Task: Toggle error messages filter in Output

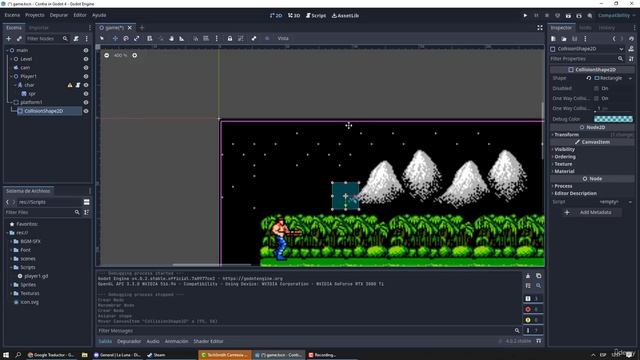Action: point(533,309)
